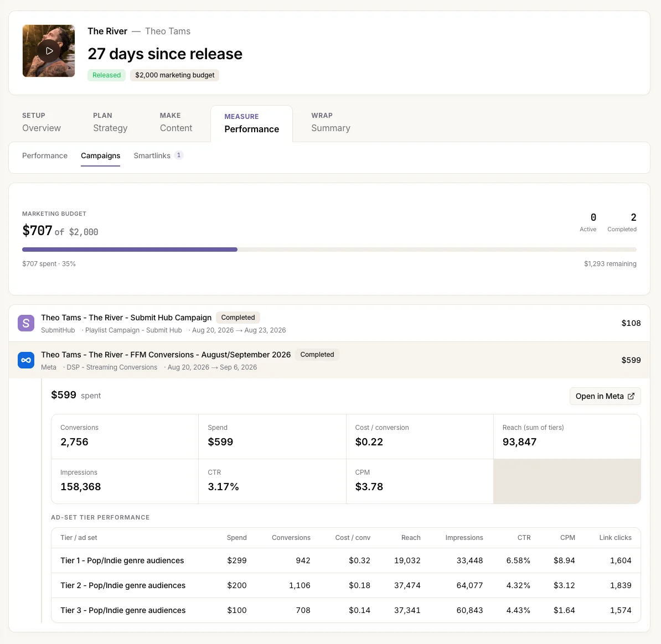Click Tier 1 CTR value 6.58%
This screenshot has height=644, width=661.
pos(518,560)
